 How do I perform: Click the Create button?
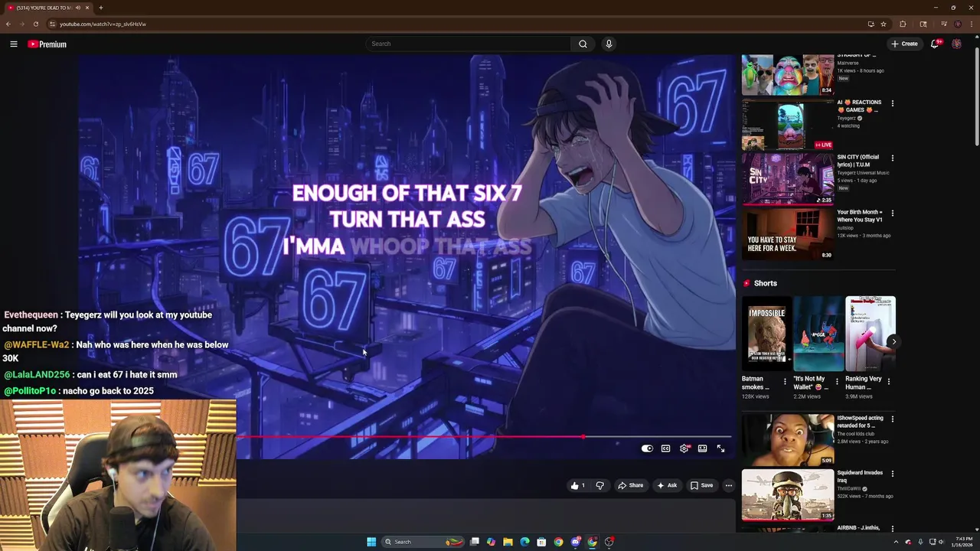click(904, 44)
